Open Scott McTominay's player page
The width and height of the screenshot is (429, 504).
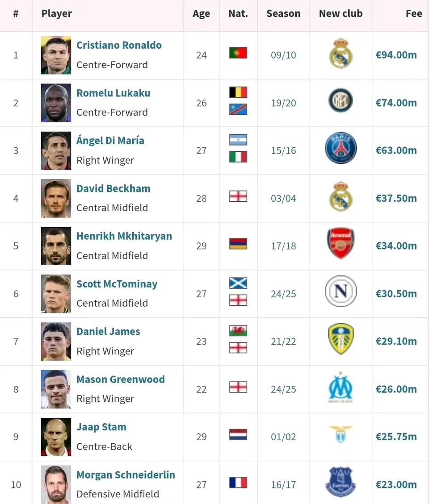(x=117, y=284)
